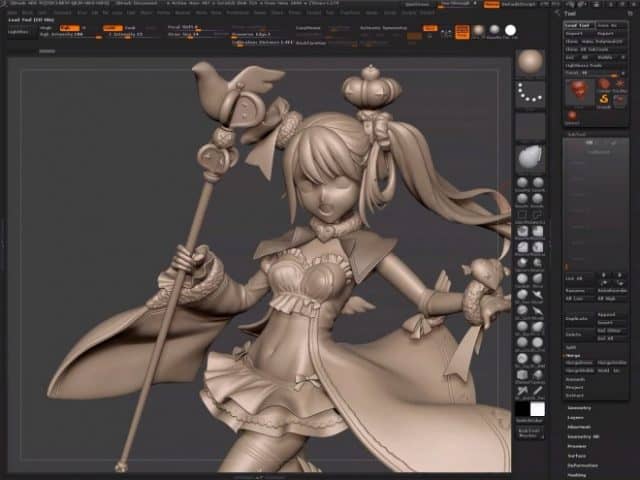The height and width of the screenshot is (480, 640).
Task: Open Lightbox Tools
Action: click(x=596, y=65)
